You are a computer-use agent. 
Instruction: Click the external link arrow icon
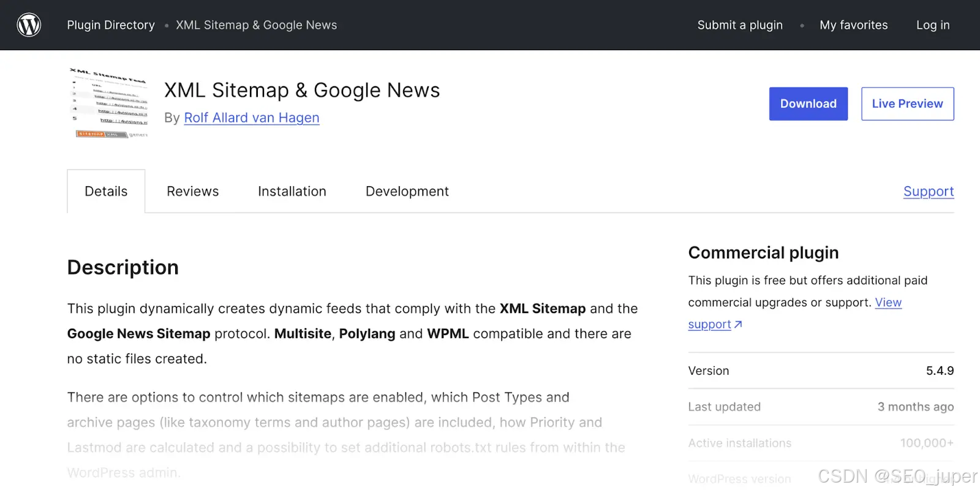(x=738, y=325)
